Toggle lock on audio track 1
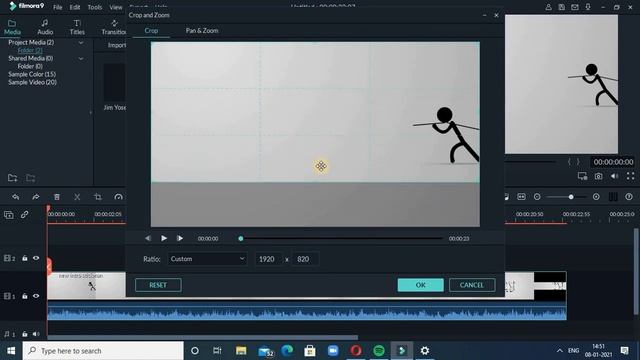 pyautogui.click(x=24, y=334)
